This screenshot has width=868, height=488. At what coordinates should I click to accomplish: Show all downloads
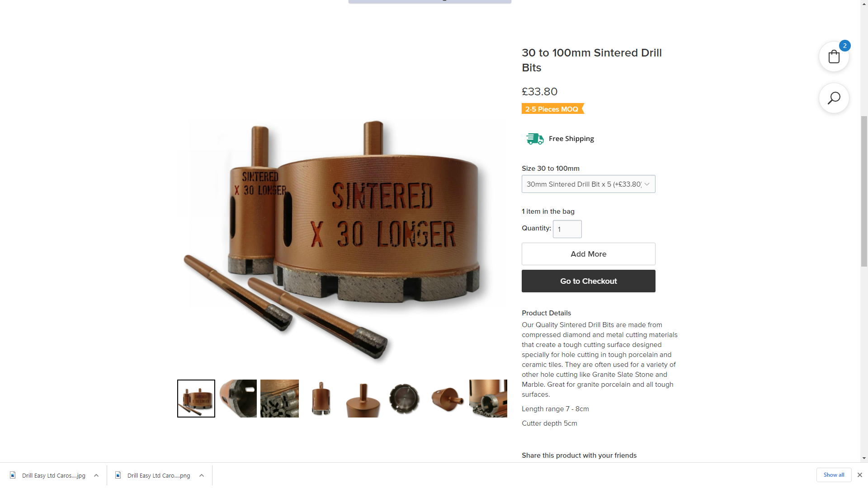[834, 475]
